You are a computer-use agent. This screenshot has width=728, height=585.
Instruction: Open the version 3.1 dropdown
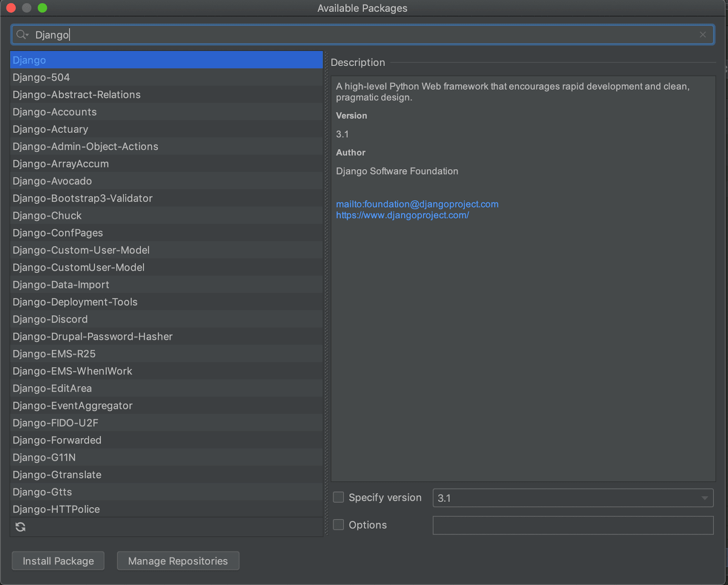coord(573,498)
